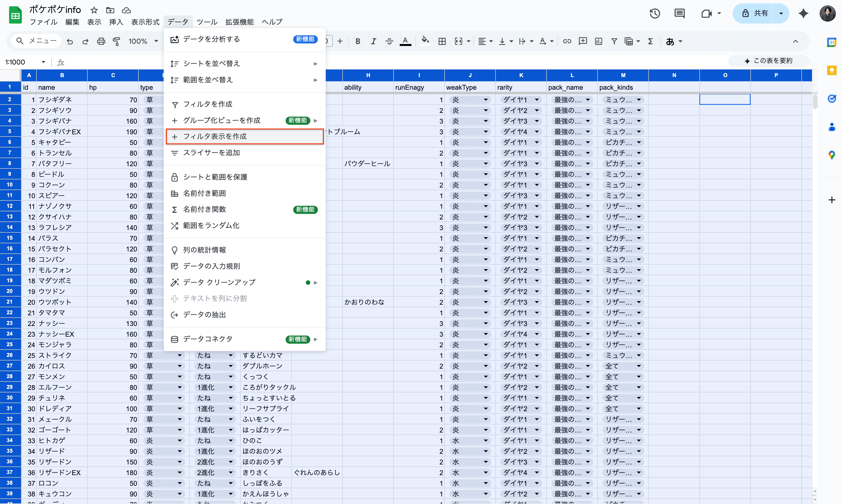This screenshot has height=504, width=842.
Task: Open Google Calendar side panel
Action: click(831, 42)
